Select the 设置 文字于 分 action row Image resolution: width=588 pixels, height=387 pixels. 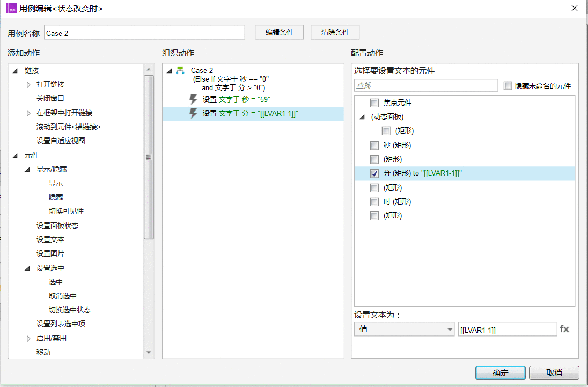[x=253, y=114]
